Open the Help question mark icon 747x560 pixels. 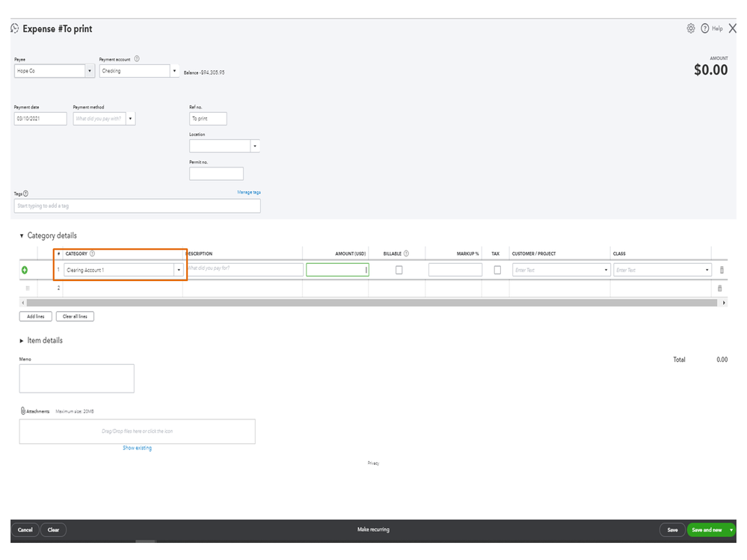point(704,28)
